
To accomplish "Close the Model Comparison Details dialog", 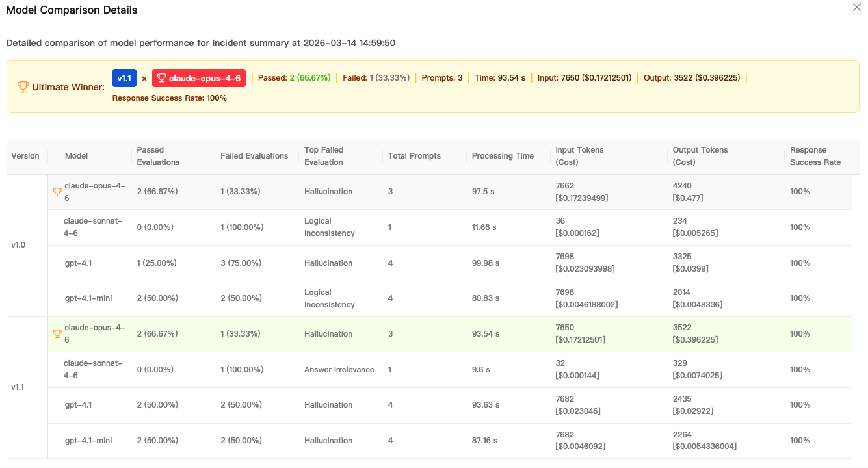I will pos(856,8).
